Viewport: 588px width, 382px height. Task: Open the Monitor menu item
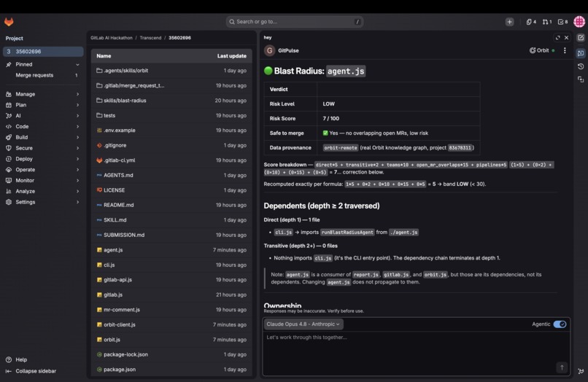pos(43,180)
